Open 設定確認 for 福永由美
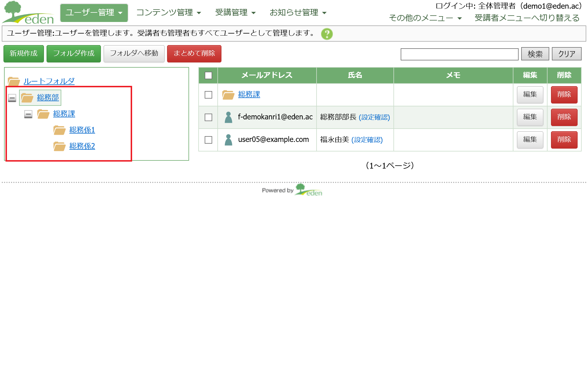This screenshot has height=370, width=588. 367,140
